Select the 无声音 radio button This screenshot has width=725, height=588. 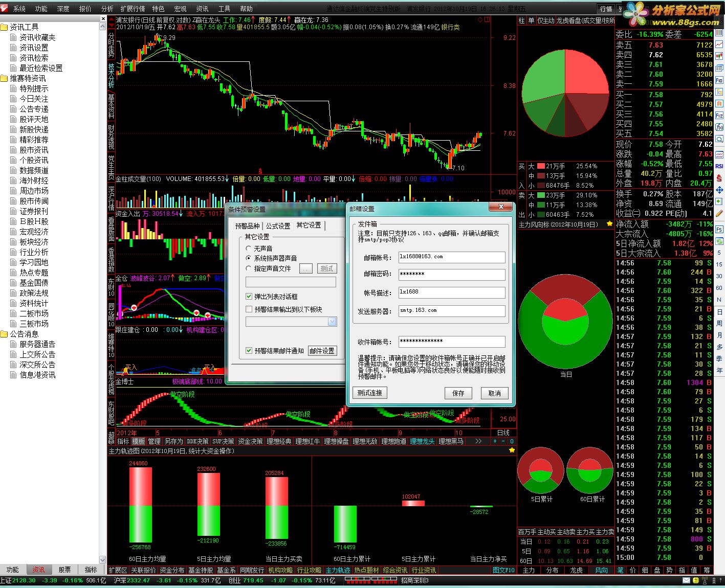(249, 248)
